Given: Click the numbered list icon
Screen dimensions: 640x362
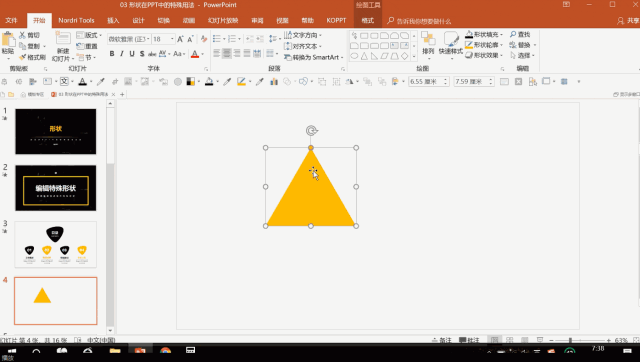Looking at the screenshot, I should (231, 39).
